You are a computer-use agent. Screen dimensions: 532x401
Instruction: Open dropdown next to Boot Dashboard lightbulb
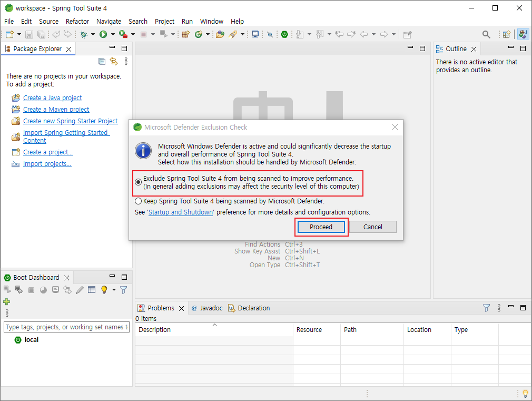pyautogui.click(x=114, y=290)
